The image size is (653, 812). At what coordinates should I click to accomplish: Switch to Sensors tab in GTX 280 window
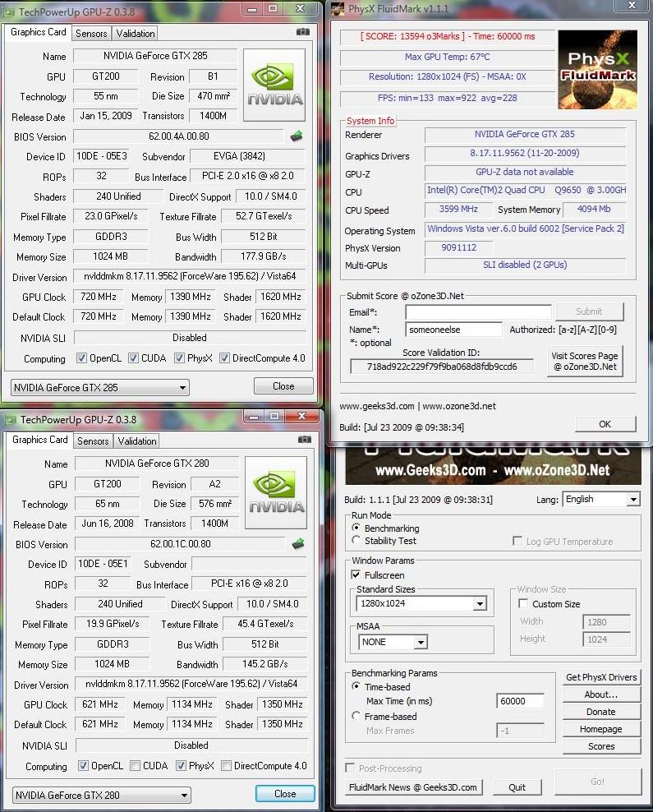click(x=93, y=441)
